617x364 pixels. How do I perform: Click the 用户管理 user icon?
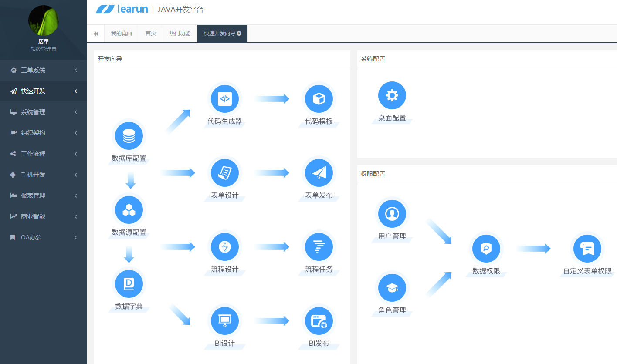pyautogui.click(x=392, y=214)
